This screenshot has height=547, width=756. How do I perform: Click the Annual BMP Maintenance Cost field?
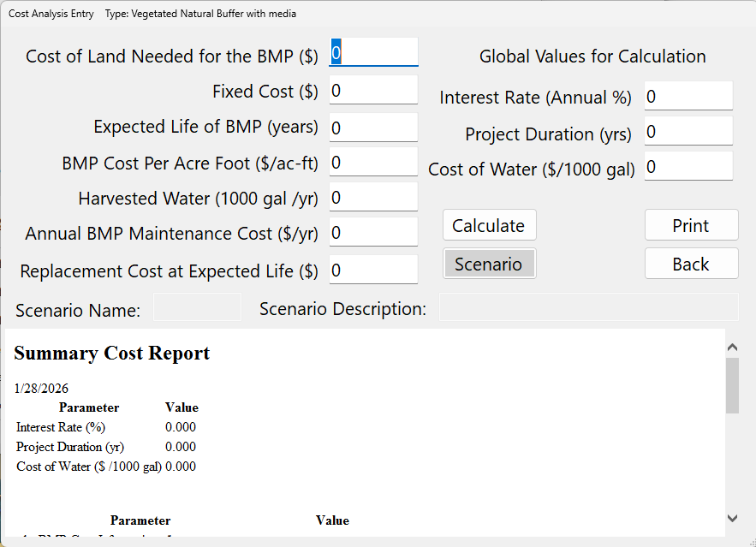[x=373, y=233]
